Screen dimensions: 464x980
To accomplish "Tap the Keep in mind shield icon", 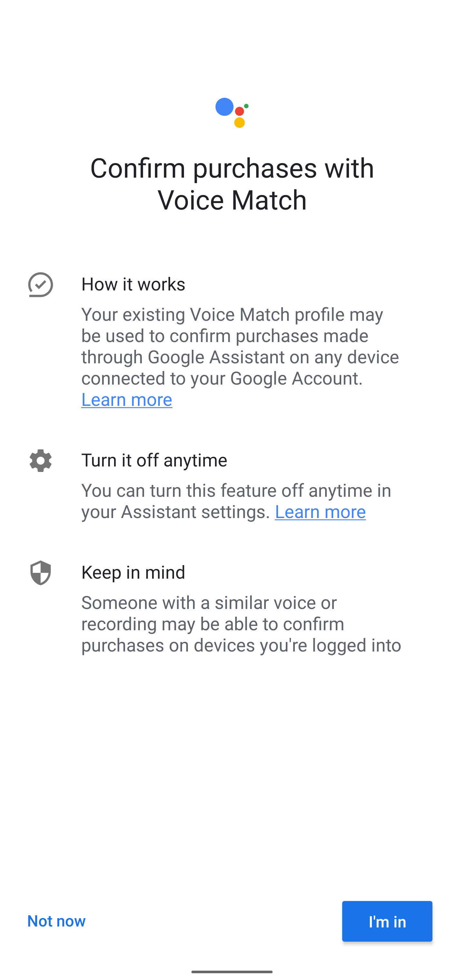I will [41, 573].
